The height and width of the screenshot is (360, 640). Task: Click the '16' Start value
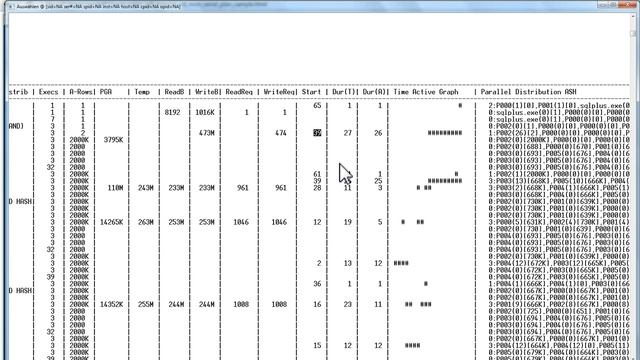tap(317, 304)
